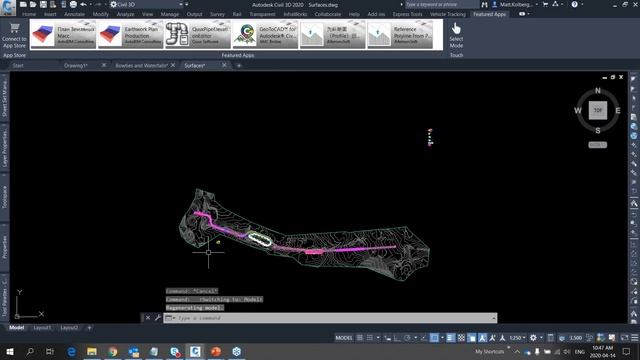Click the W compass direction on ViewCube

[x=578, y=110]
